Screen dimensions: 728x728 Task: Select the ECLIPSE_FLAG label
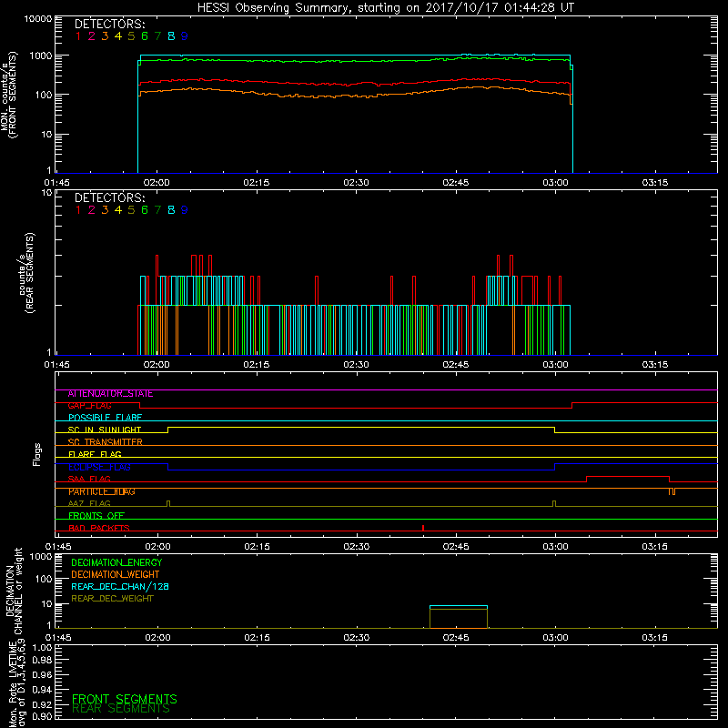point(99,467)
